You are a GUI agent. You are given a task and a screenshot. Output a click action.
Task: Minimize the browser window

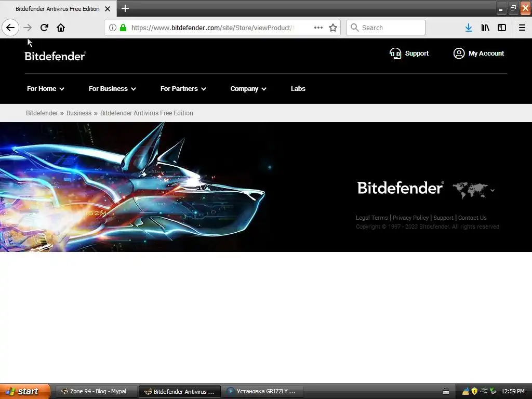pyautogui.click(x=501, y=8)
